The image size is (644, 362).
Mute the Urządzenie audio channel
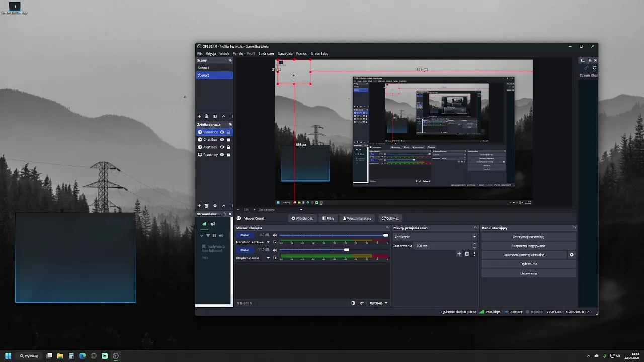(x=275, y=250)
